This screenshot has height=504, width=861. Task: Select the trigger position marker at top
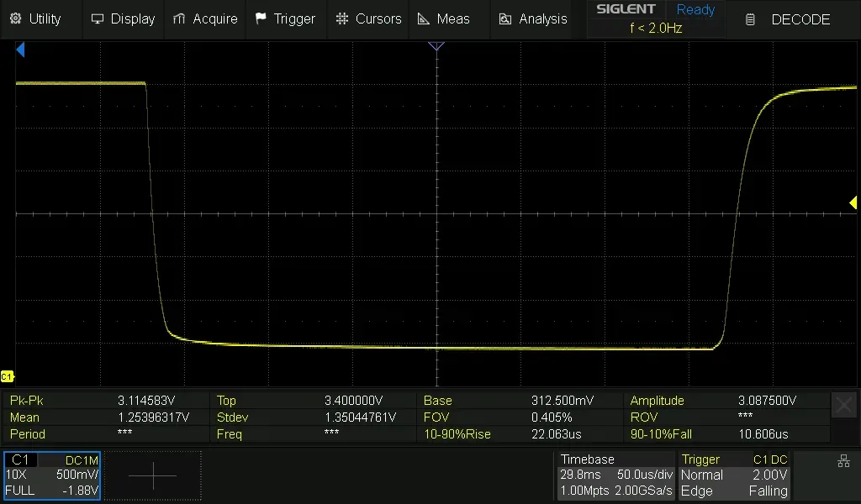coord(436,46)
